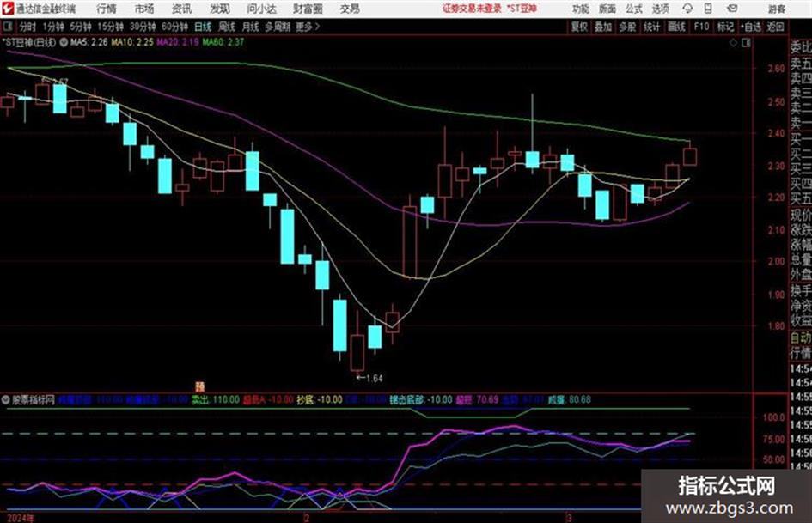The height and width of the screenshot is (523, 812).
Task: Click the 画线 drawing toolbar button
Action: point(676,27)
